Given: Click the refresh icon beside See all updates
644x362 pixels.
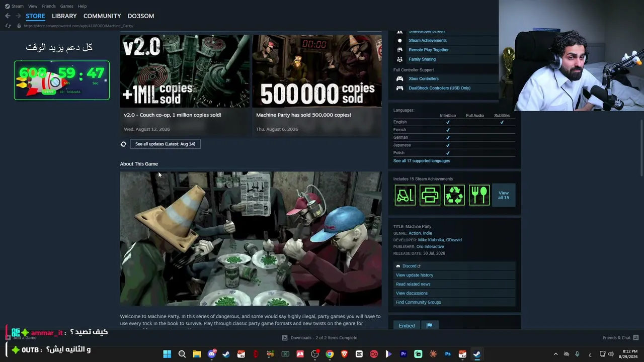Looking at the screenshot, I should tap(123, 144).
